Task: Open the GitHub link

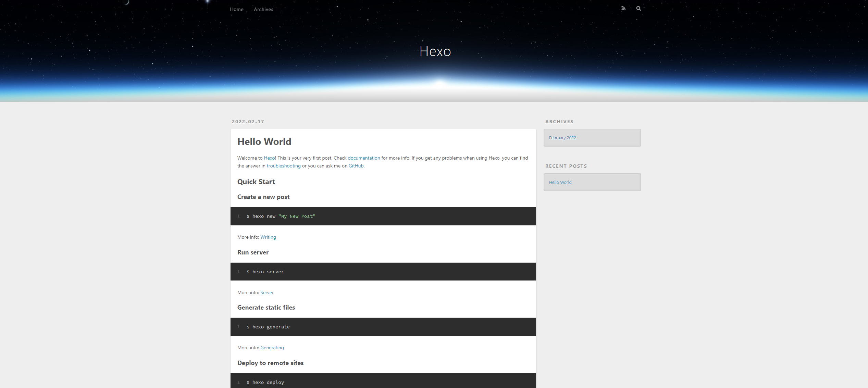Action: 356,166
